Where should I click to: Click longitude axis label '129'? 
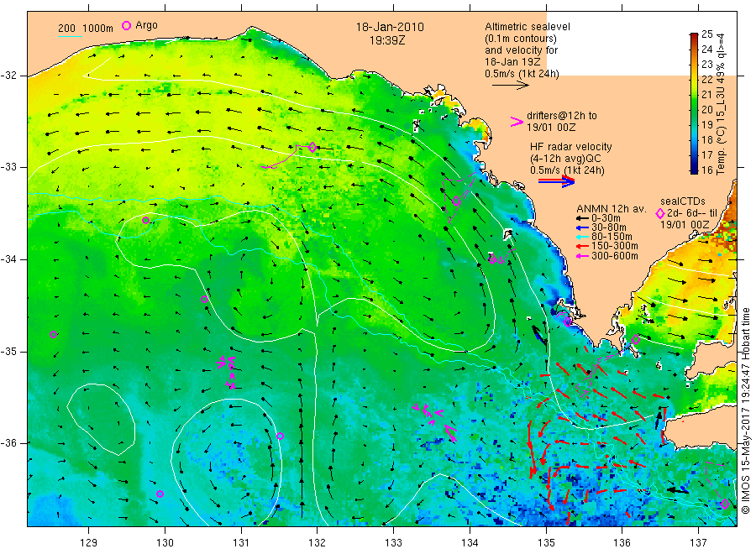coord(89,542)
